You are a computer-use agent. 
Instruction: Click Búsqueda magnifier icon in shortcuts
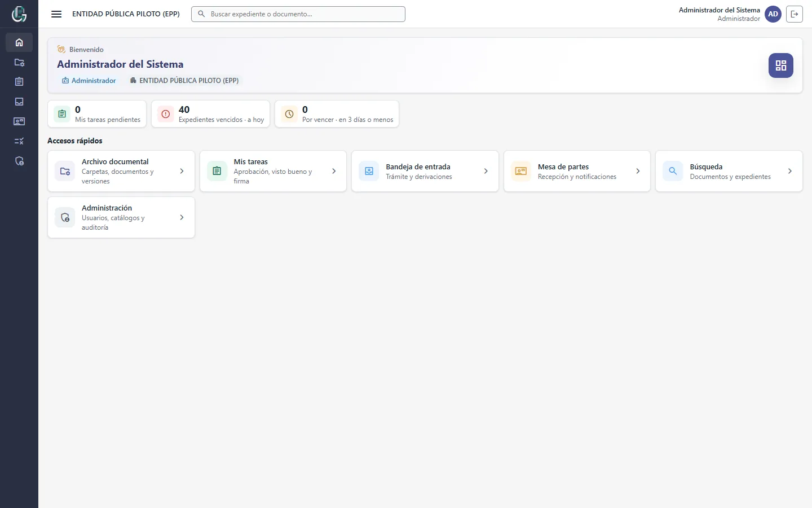tap(673, 171)
